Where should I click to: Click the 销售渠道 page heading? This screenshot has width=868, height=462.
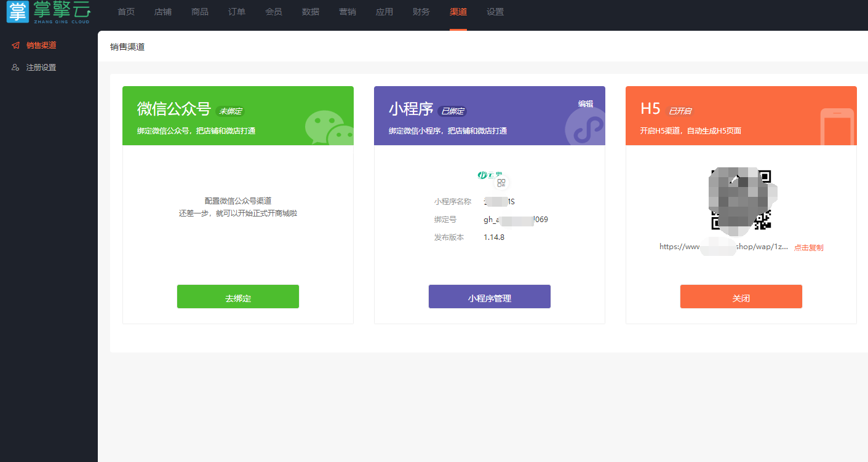pyautogui.click(x=127, y=47)
